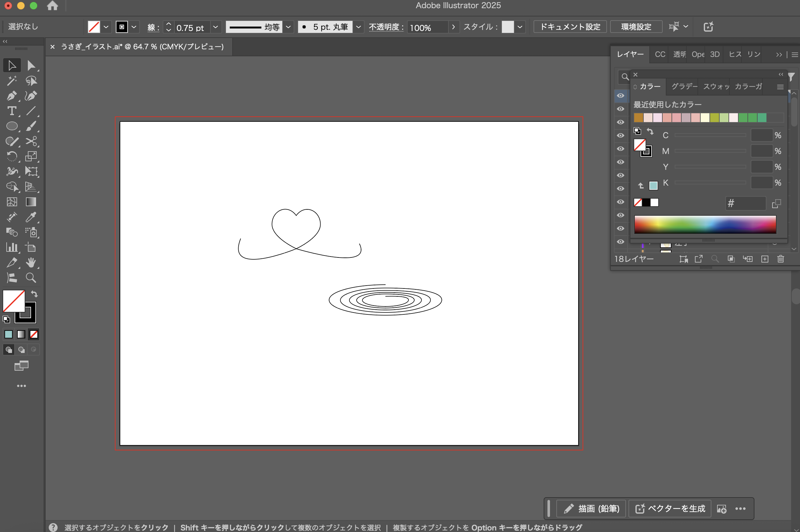The width and height of the screenshot is (800, 532).
Task: Select the Rotate tool
Action: pyautogui.click(x=12, y=156)
